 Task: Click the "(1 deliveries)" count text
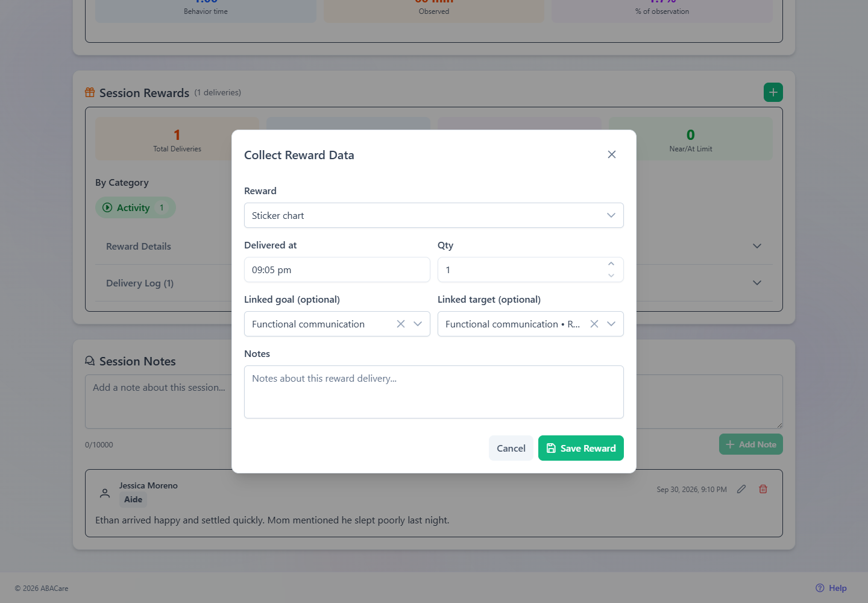[218, 92]
